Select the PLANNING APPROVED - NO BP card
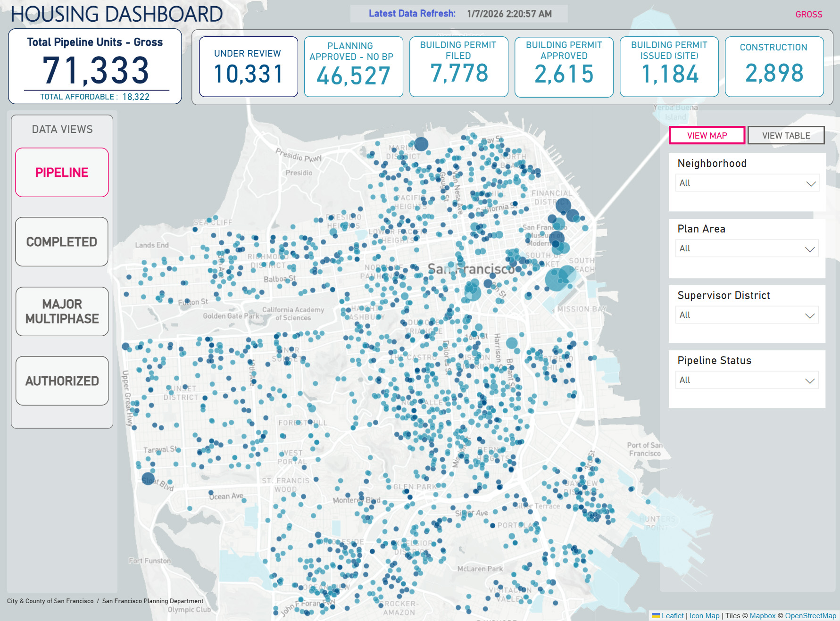Viewport: 840px width, 621px height. click(353, 66)
